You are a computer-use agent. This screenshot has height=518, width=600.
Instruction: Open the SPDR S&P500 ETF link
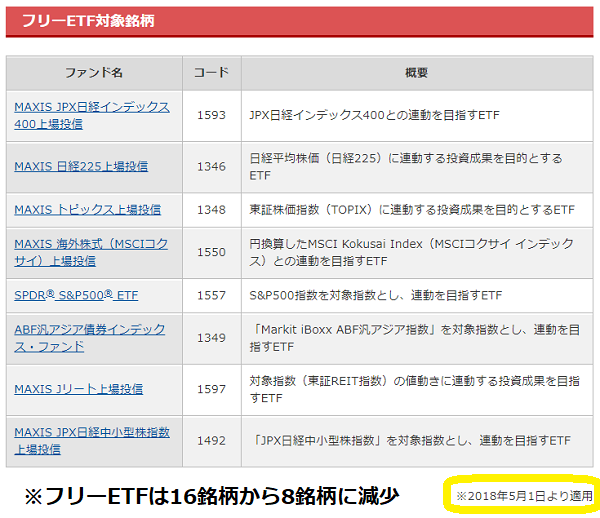[x=76, y=295]
